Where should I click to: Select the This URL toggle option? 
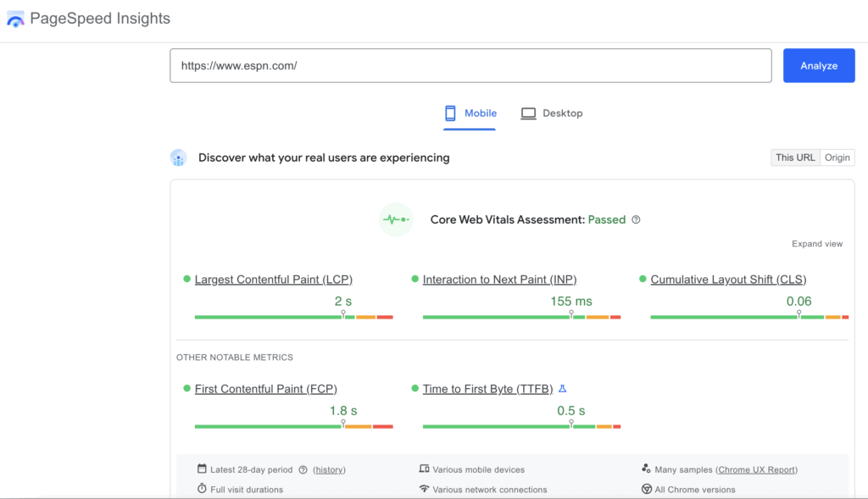coord(794,157)
